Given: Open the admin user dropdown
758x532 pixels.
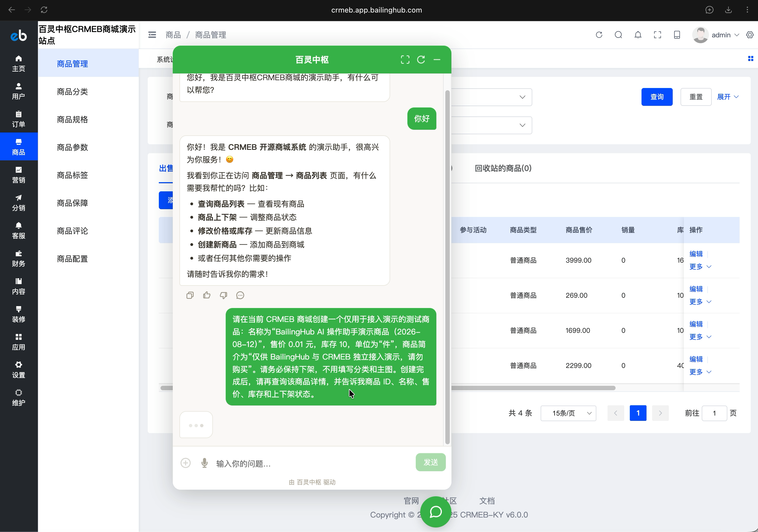Looking at the screenshot, I should point(715,35).
